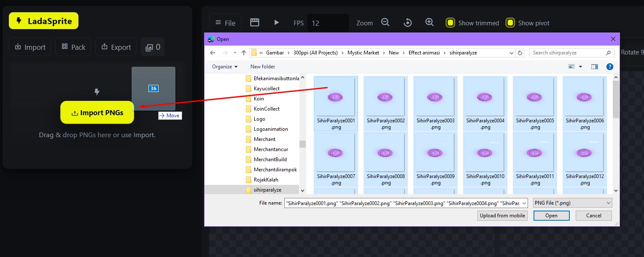
Task: Select the sihirparalyze folder in the sidebar
Action: pyautogui.click(x=267, y=190)
